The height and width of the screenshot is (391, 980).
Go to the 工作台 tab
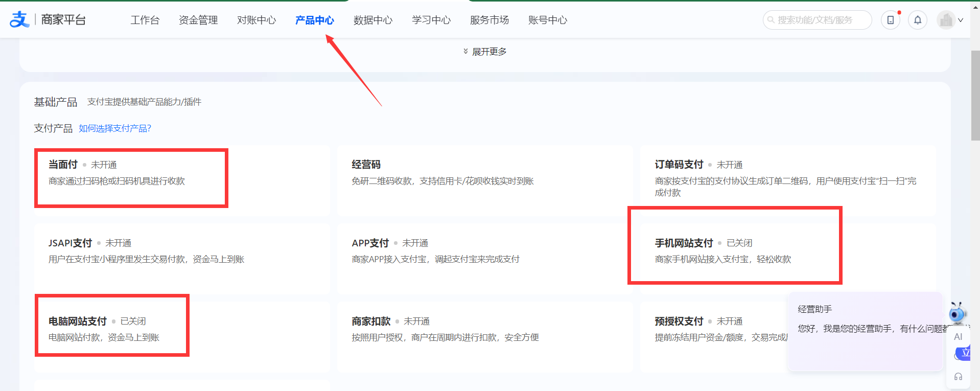click(x=145, y=20)
